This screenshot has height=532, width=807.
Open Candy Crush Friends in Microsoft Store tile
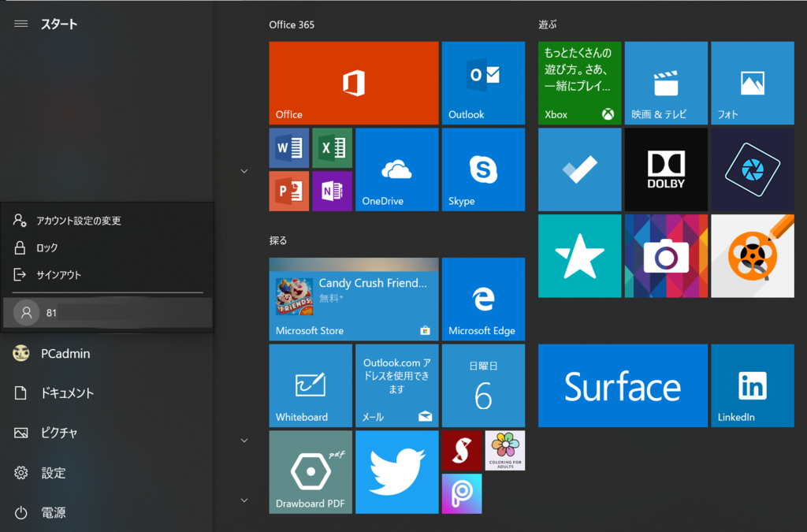(x=354, y=299)
